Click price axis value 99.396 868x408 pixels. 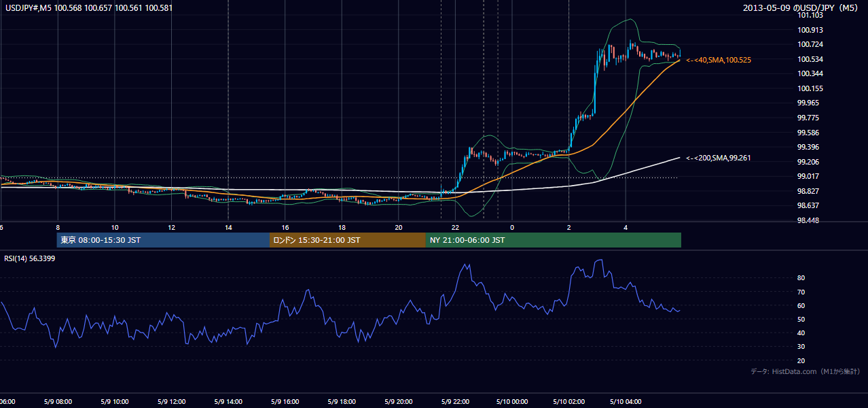[x=808, y=148]
